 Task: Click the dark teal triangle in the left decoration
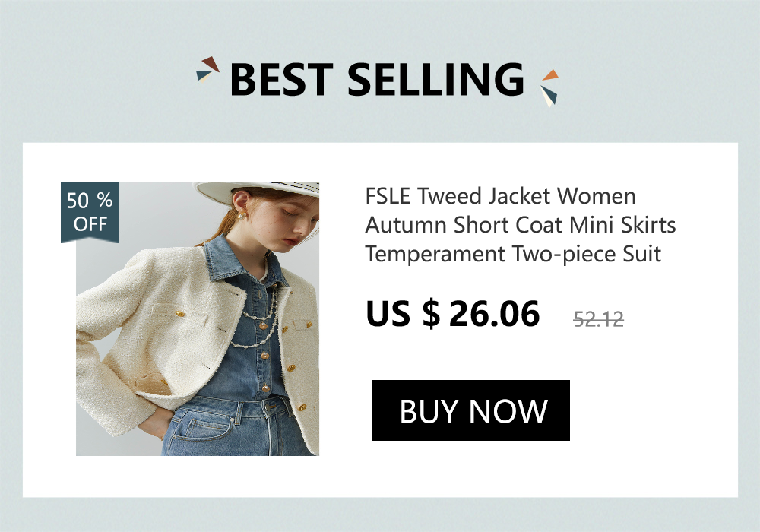(x=203, y=75)
